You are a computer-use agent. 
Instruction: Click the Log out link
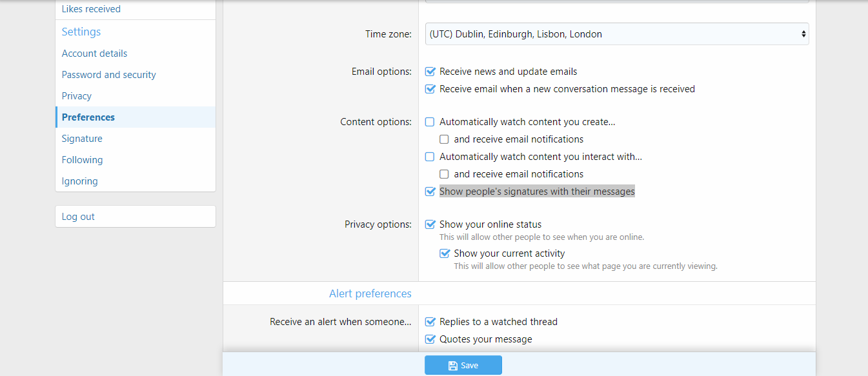[x=78, y=217]
